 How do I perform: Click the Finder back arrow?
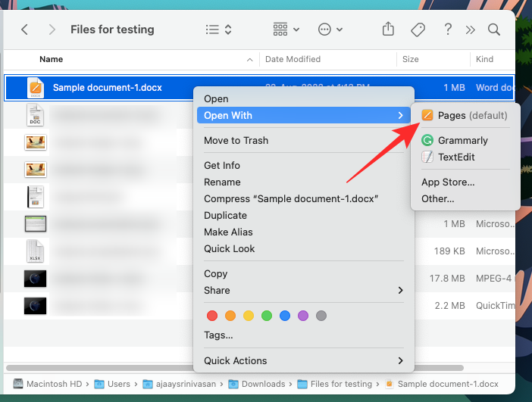pyautogui.click(x=25, y=30)
